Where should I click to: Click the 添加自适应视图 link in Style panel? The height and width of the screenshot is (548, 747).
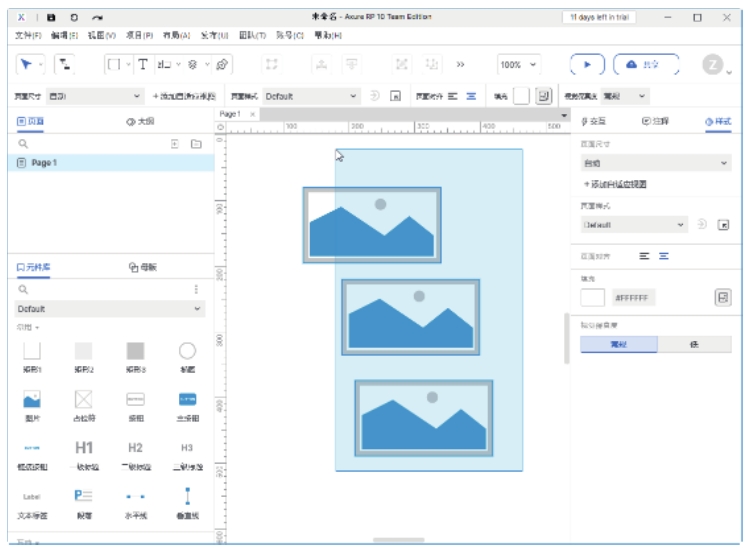(x=616, y=184)
